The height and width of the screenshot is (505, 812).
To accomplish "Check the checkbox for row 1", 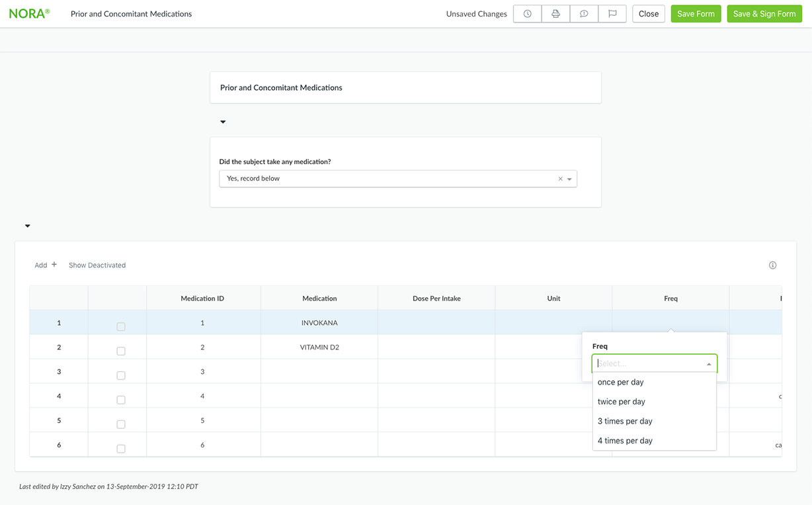I will (x=121, y=326).
